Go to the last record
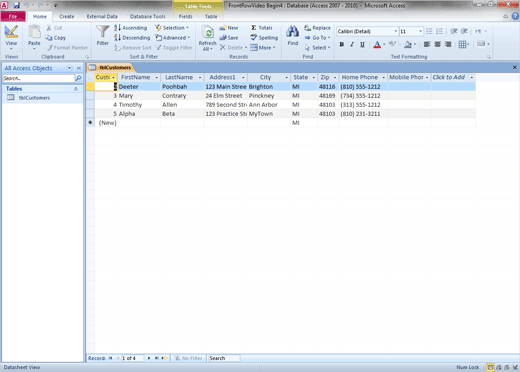This screenshot has height=372, width=520. click(156, 358)
